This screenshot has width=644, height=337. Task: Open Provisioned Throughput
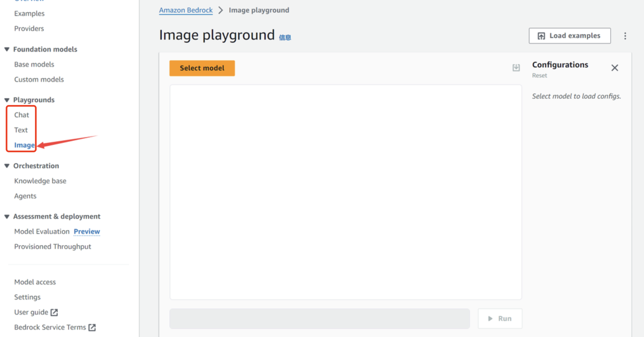pos(53,247)
